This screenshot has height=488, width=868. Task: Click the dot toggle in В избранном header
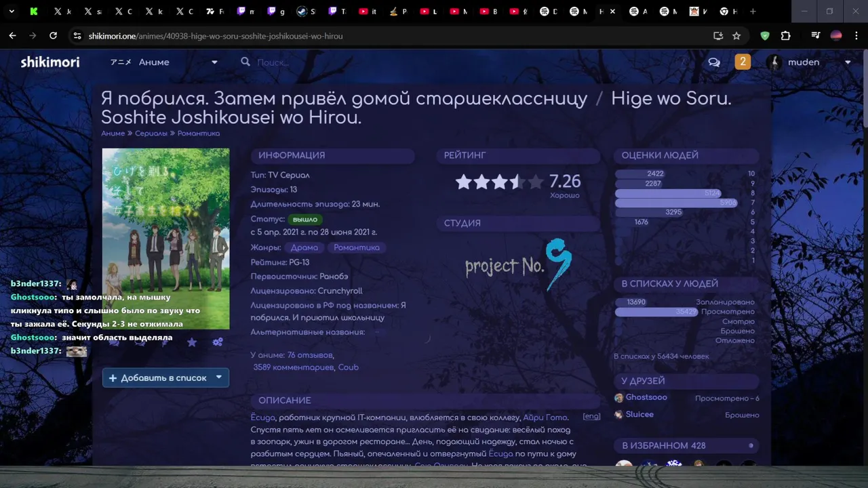point(751,445)
